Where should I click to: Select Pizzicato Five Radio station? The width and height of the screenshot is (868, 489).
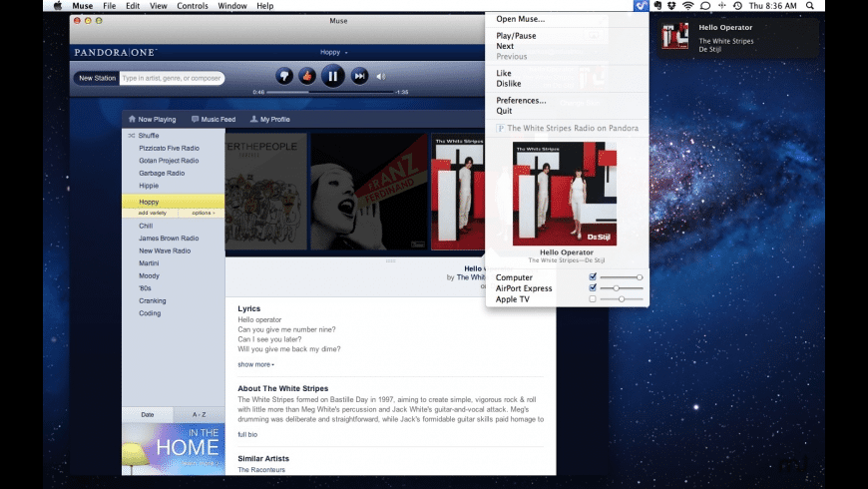(169, 148)
